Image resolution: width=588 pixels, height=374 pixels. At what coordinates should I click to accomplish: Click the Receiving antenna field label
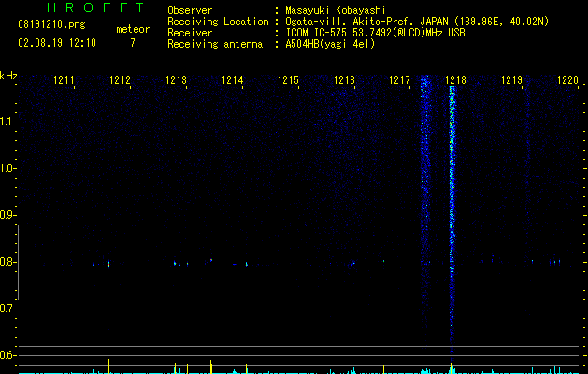pos(215,44)
